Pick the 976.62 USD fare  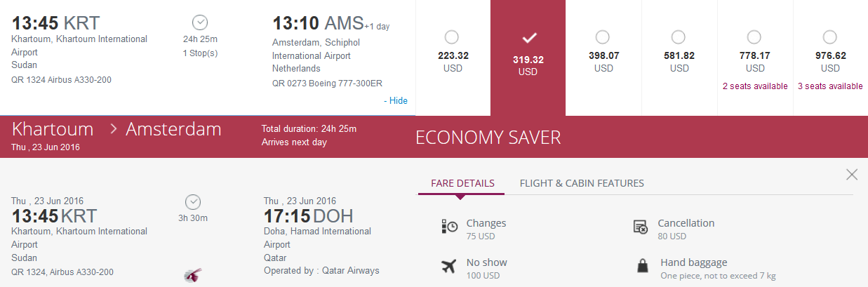pyautogui.click(x=830, y=36)
